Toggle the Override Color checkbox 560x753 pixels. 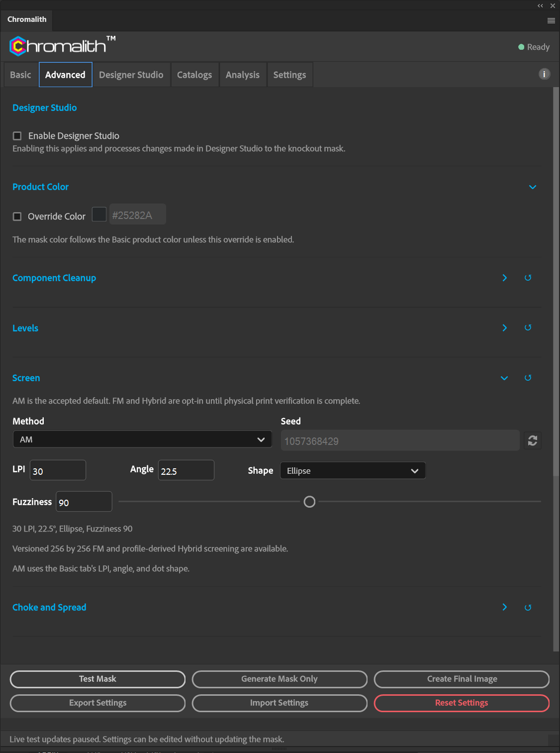[x=17, y=216]
